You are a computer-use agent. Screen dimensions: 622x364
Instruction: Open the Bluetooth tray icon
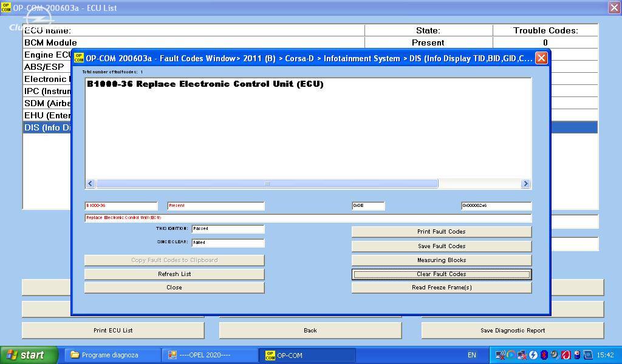click(544, 355)
